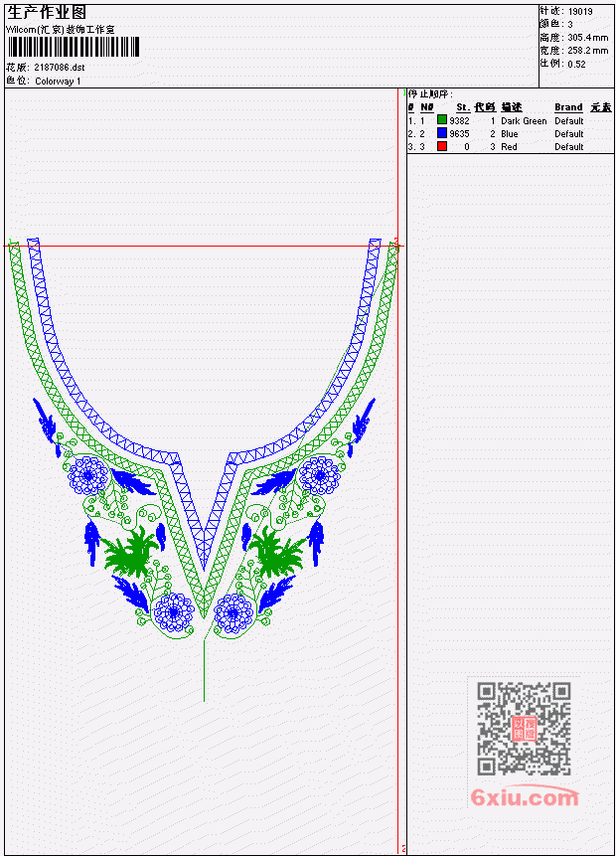Click the 元素 column header

point(601,107)
